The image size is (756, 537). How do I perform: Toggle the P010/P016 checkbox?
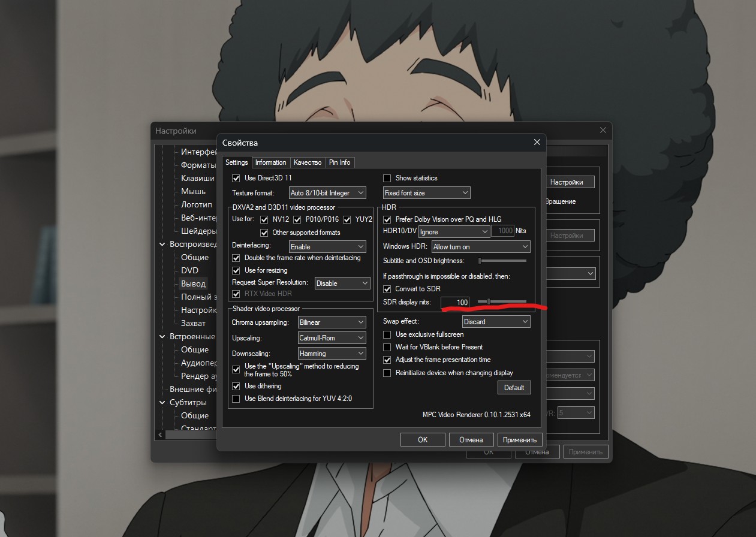point(297,219)
